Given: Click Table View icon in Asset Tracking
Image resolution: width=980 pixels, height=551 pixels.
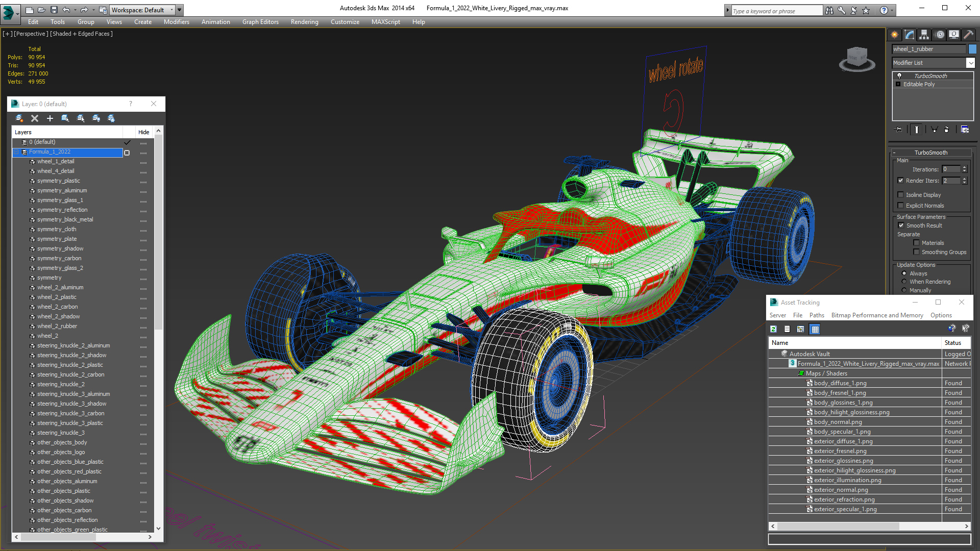Looking at the screenshot, I should click(815, 329).
